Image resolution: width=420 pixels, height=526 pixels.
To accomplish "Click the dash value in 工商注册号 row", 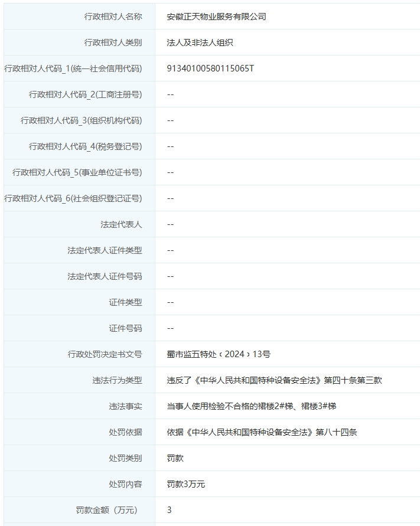I will pos(170,94).
